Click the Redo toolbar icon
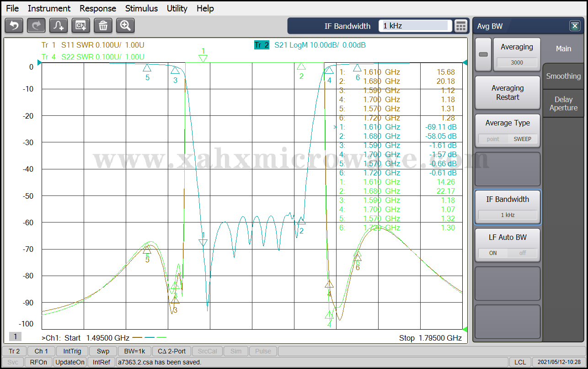The image size is (588, 369). coord(36,26)
